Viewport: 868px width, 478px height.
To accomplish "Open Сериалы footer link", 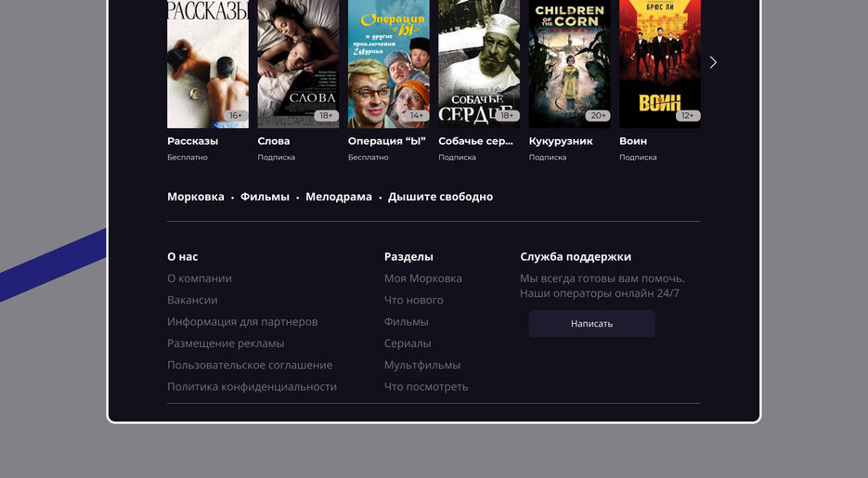I will click(408, 343).
